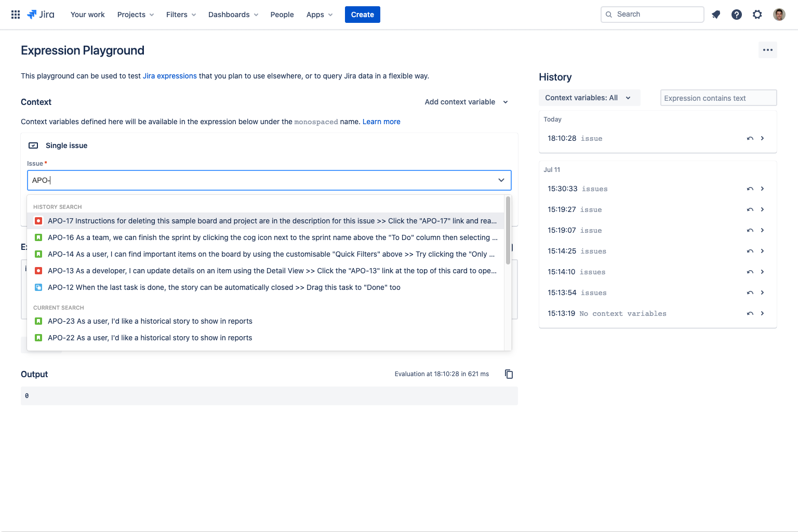
Task: Click the Jira logo
Action: coord(41,15)
